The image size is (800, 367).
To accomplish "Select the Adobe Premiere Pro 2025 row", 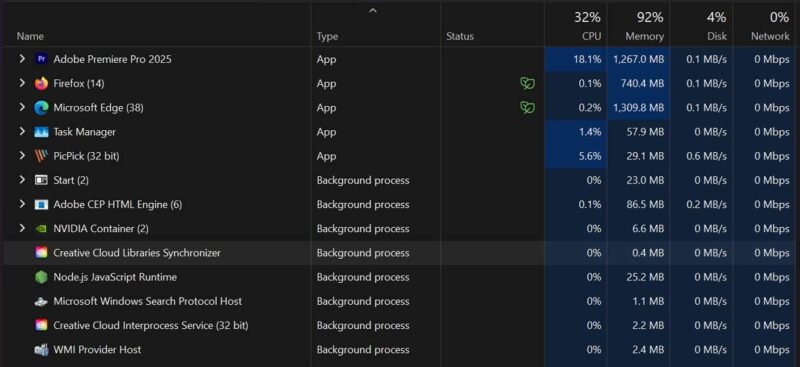I will (400, 59).
